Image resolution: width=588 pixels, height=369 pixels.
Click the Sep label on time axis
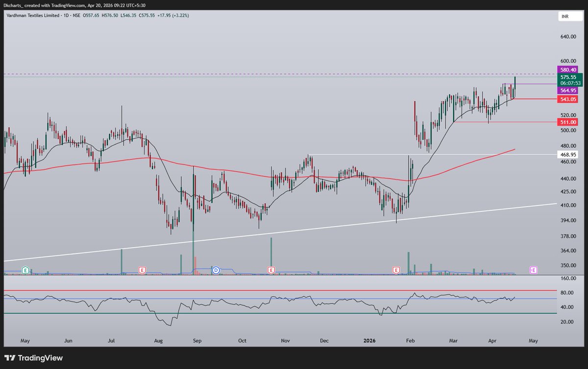(197, 340)
